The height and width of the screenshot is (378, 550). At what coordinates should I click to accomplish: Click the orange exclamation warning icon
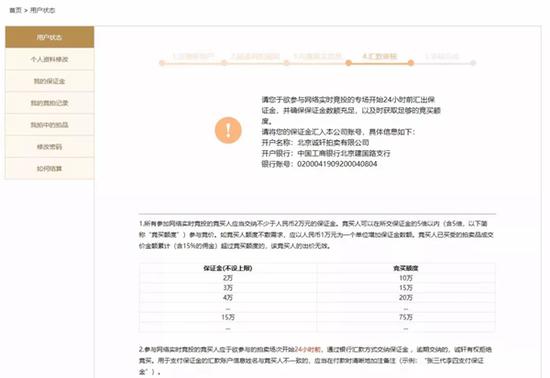[228, 130]
